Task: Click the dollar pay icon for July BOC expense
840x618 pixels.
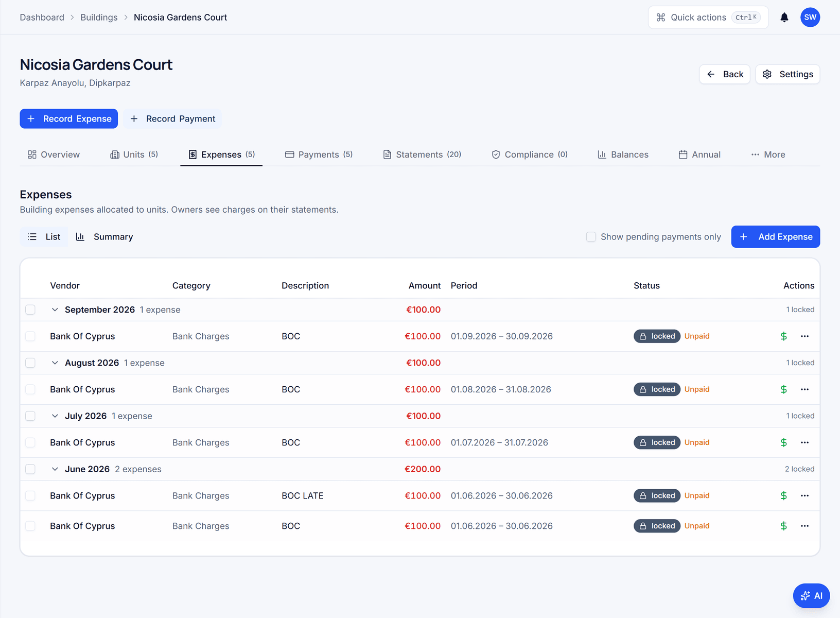Action: coord(783,442)
